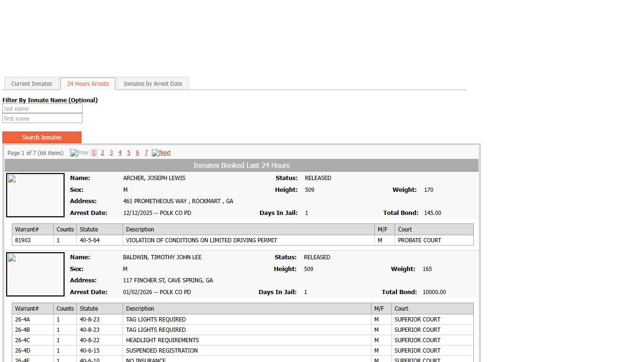Image resolution: width=644 pixels, height=362 pixels.
Task: Click the last name search field
Action: point(42,108)
